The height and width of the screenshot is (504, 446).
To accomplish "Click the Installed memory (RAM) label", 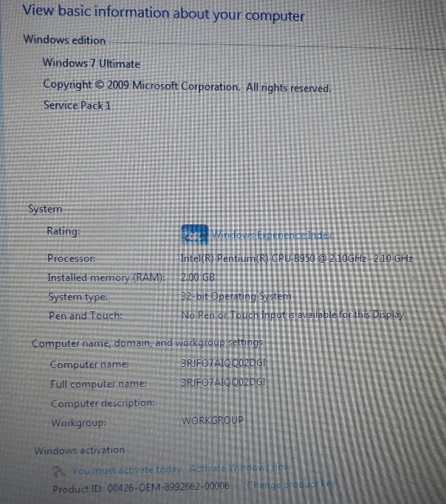I will 106,277.
